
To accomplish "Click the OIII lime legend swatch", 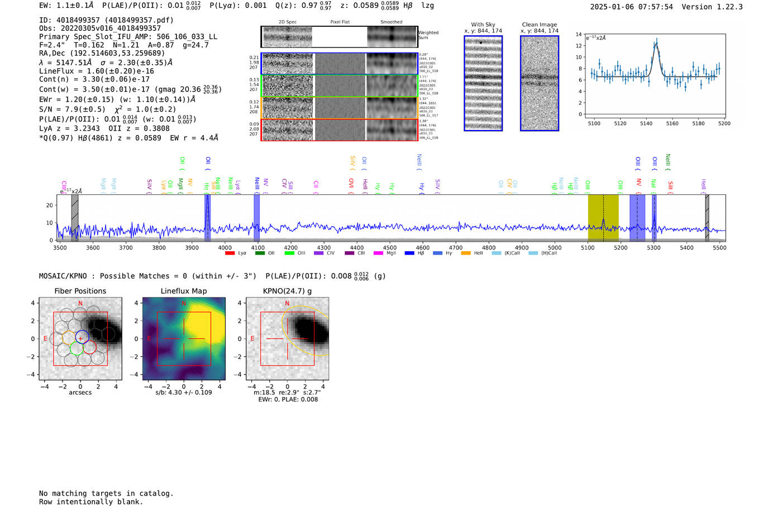I will (x=289, y=253).
